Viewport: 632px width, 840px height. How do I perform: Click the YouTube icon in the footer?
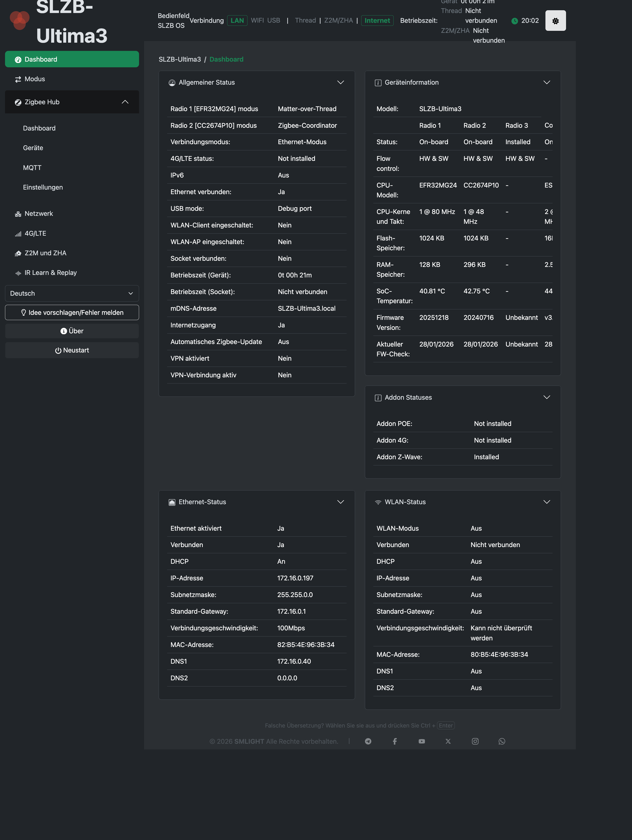click(421, 741)
